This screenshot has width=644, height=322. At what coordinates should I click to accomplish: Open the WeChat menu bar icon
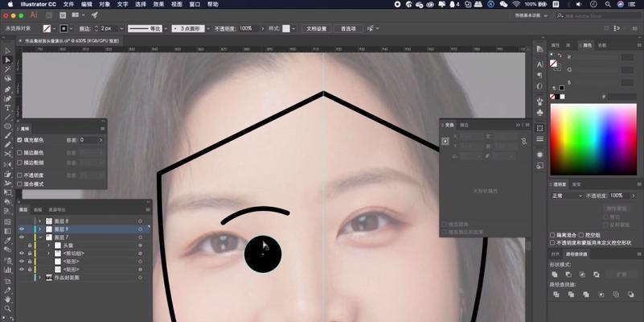[503, 4]
